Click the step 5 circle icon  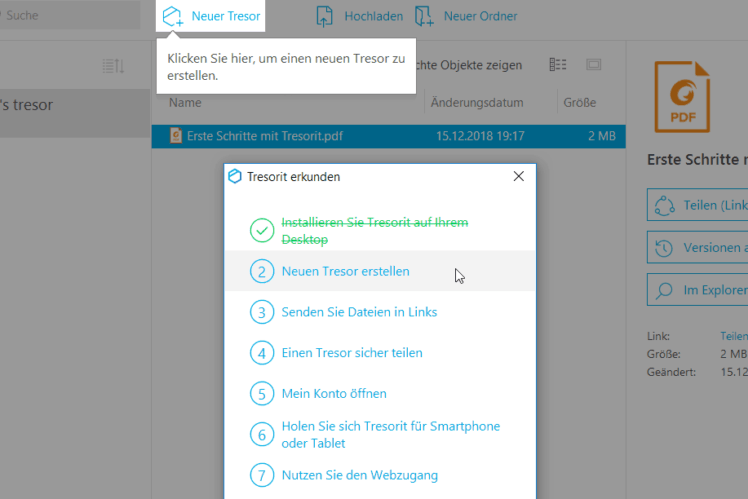[x=262, y=394]
